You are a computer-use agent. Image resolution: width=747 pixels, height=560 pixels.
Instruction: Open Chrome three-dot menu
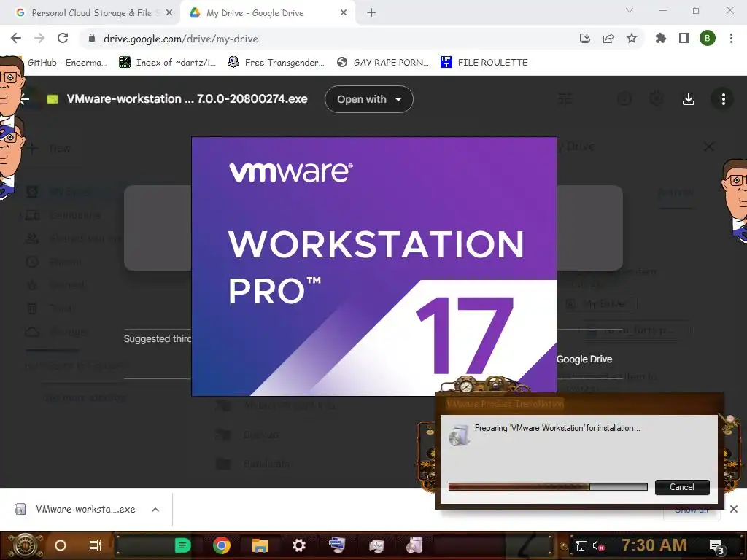731,38
